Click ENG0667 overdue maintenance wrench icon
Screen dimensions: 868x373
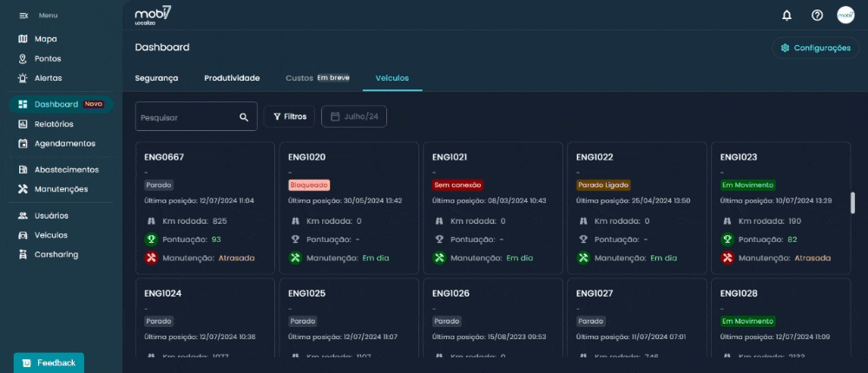(x=151, y=258)
